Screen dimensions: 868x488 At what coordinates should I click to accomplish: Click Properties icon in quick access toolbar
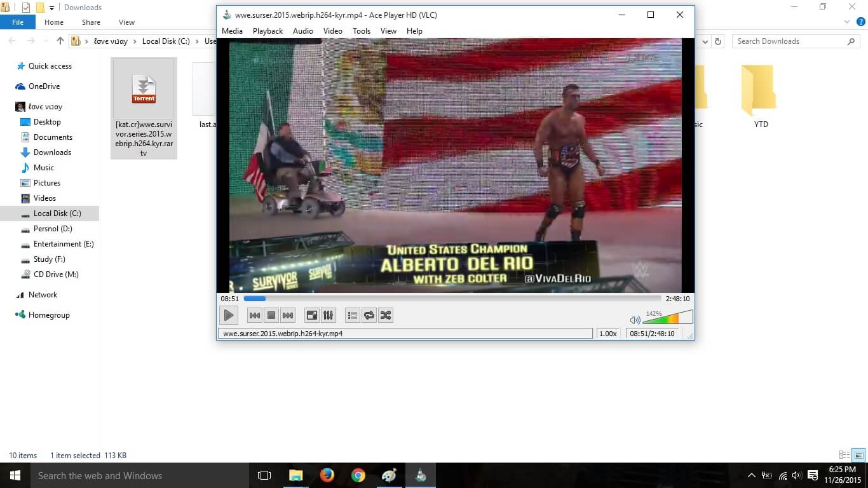pyautogui.click(x=26, y=8)
